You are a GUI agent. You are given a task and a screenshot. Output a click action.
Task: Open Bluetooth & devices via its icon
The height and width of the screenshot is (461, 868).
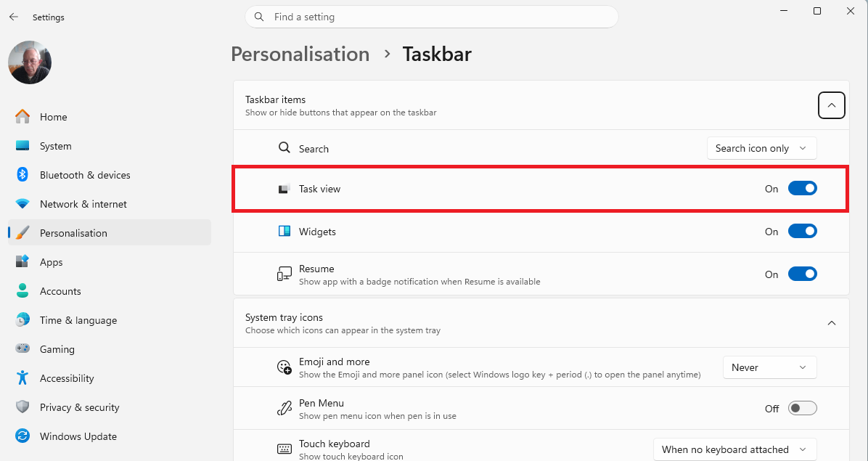[x=22, y=175]
